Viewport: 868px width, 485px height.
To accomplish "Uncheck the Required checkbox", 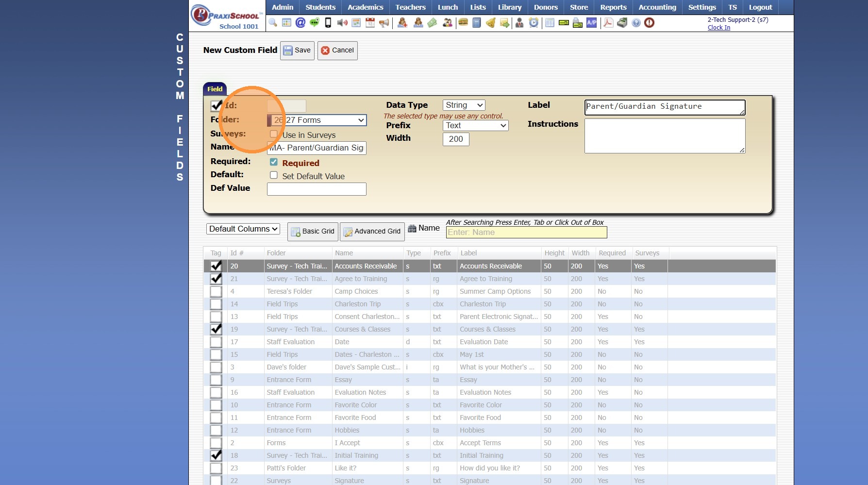I will (274, 162).
